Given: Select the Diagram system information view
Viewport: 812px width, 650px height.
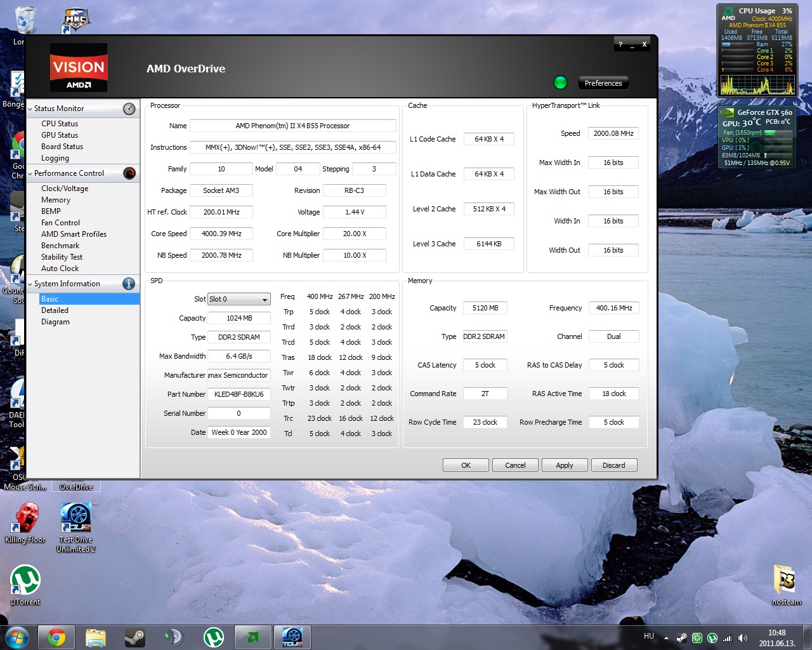Looking at the screenshot, I should (x=55, y=322).
